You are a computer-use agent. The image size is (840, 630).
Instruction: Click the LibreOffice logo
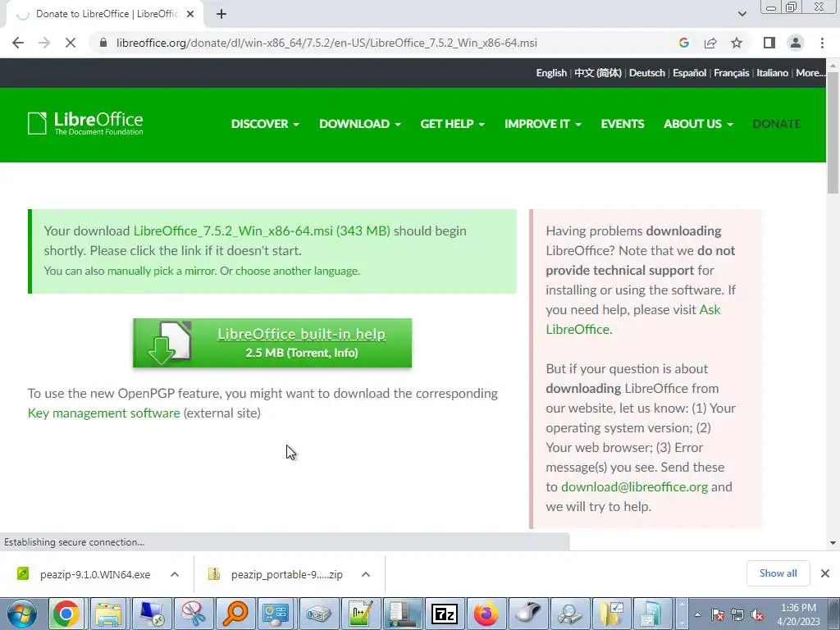[85, 124]
